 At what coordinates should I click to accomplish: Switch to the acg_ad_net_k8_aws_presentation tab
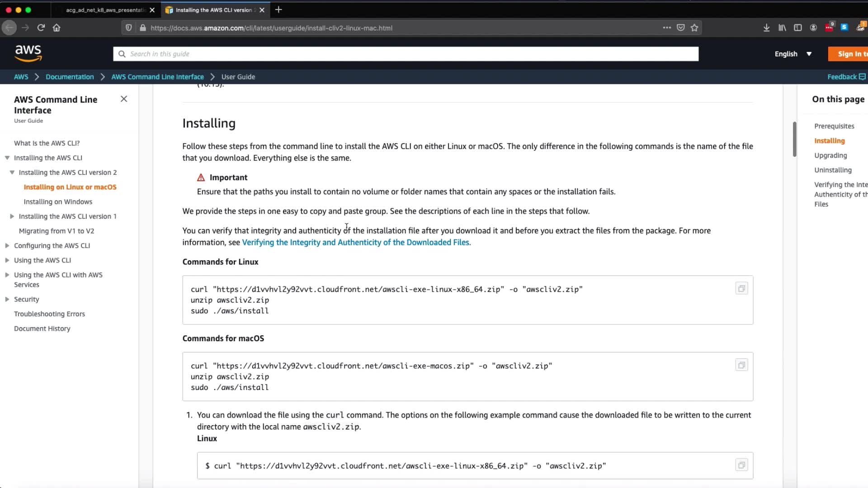tap(105, 10)
